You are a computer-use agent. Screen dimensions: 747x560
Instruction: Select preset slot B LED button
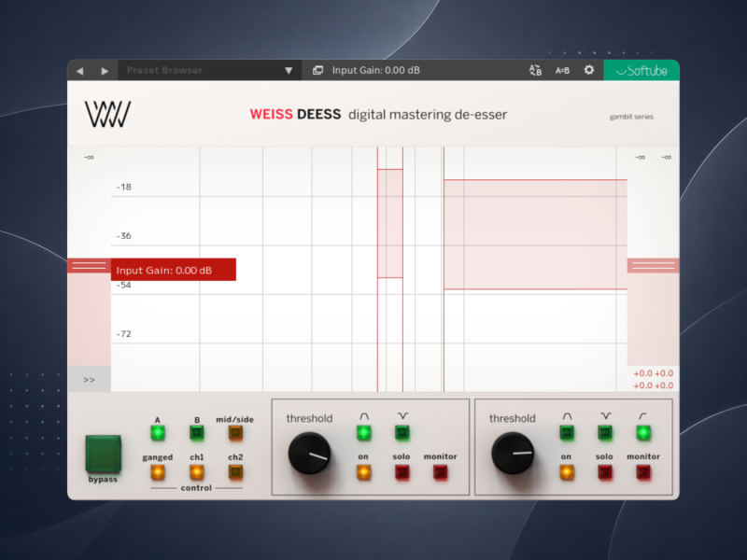197,433
